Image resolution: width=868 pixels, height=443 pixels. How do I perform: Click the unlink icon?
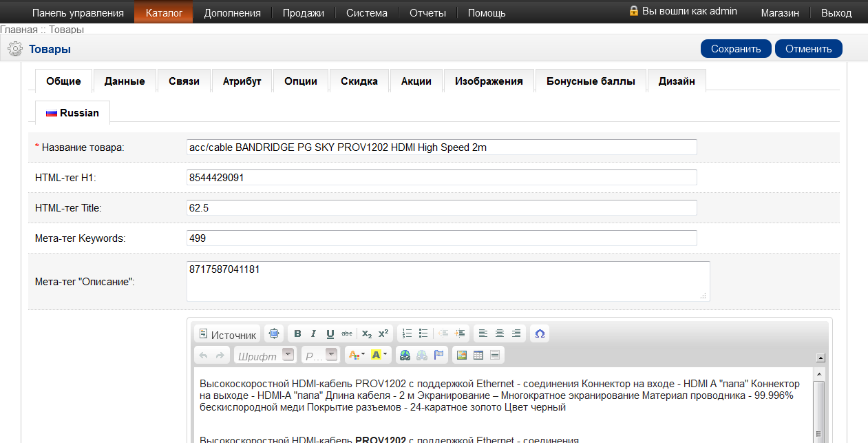(x=421, y=355)
